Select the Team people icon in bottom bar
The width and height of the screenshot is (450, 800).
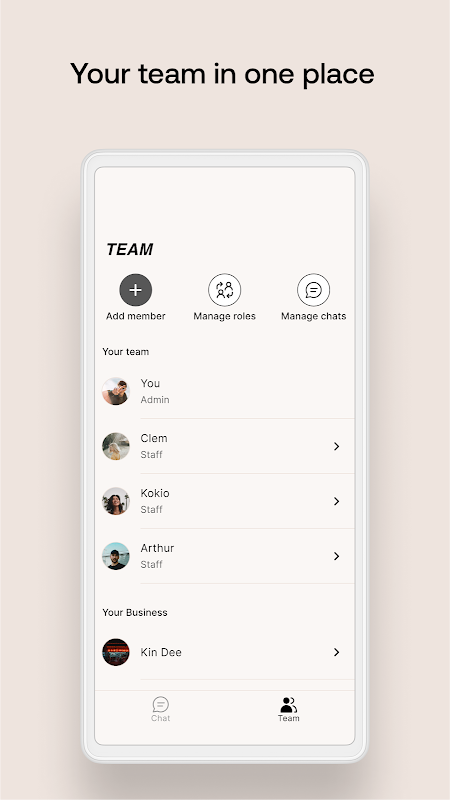(288, 705)
